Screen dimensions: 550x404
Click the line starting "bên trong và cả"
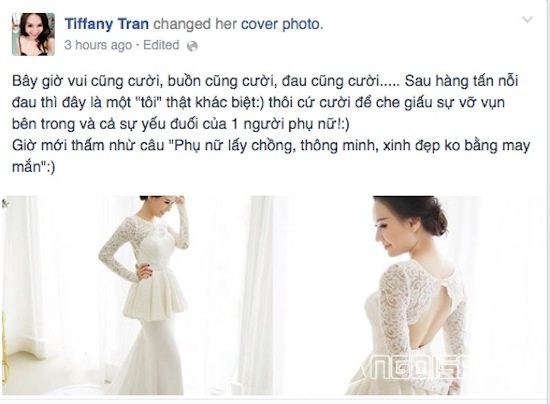(x=181, y=124)
